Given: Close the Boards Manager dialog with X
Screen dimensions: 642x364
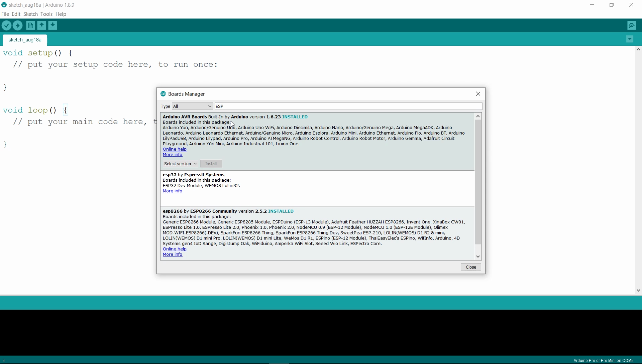Looking at the screenshot, I should 478,94.
